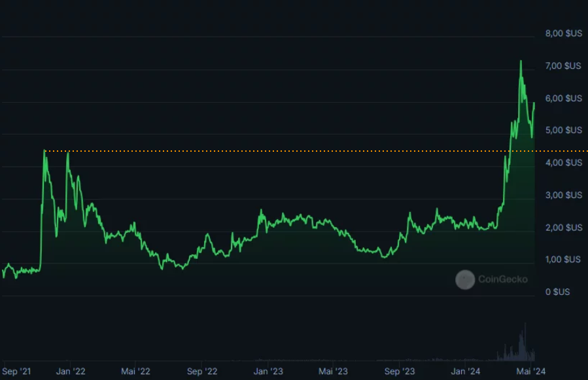Select the Jan '22 date label
The image size is (588, 380).
click(71, 371)
